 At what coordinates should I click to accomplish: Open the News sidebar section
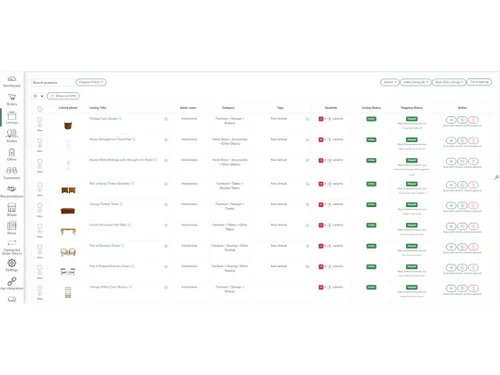12,228
